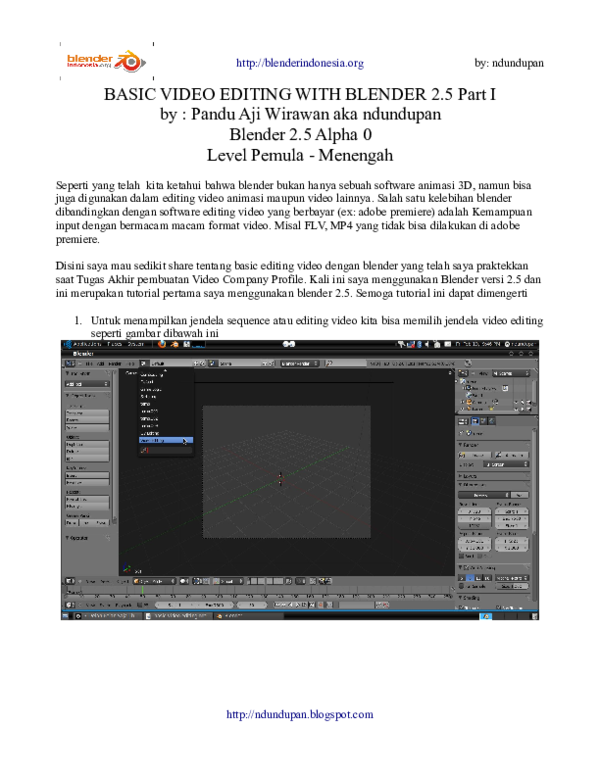This screenshot has width=600, height=776.
Task: Open the Outliner editor-type icon
Action: [463, 373]
